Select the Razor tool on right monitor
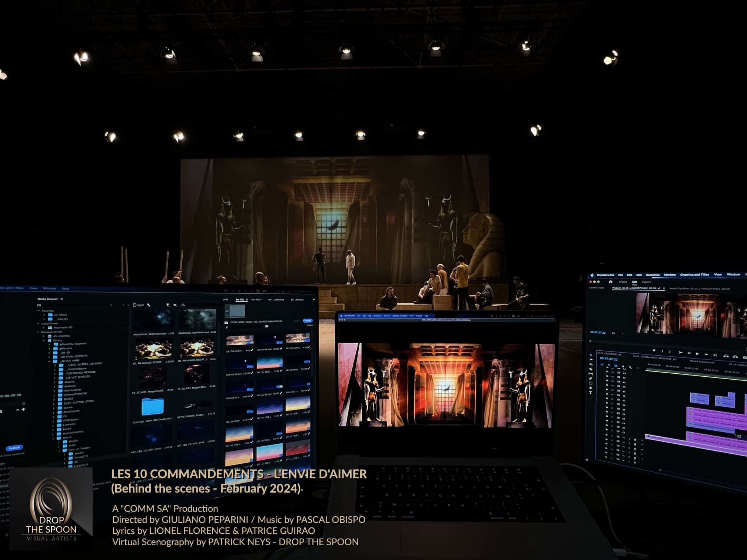 click(591, 369)
